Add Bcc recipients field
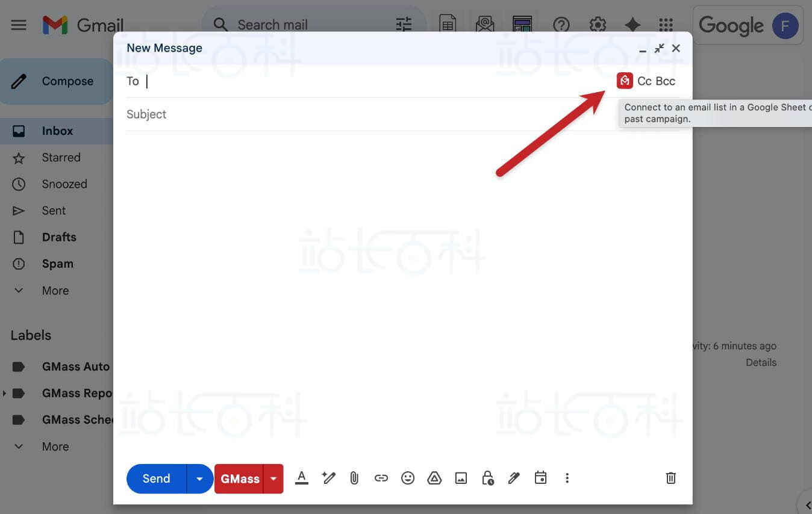812x514 pixels. pyautogui.click(x=666, y=81)
